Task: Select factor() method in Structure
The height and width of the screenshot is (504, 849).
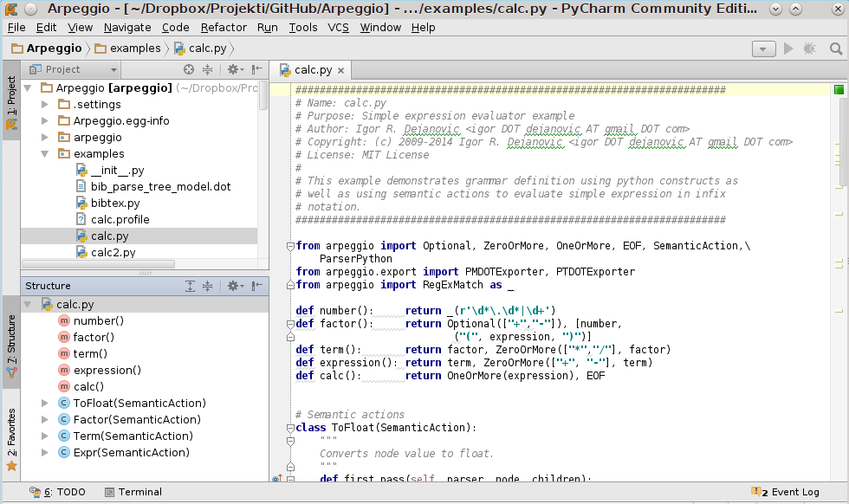Action: point(94,337)
